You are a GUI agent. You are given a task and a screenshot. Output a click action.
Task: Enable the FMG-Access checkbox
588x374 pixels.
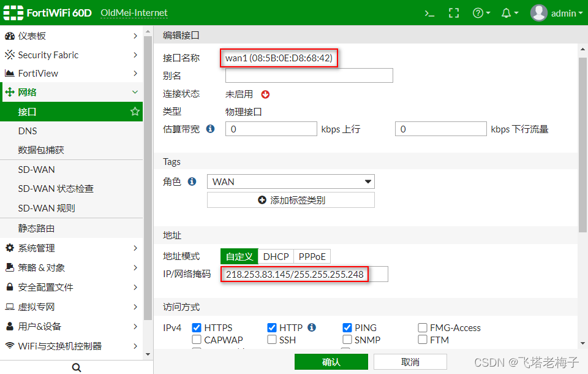tap(423, 328)
